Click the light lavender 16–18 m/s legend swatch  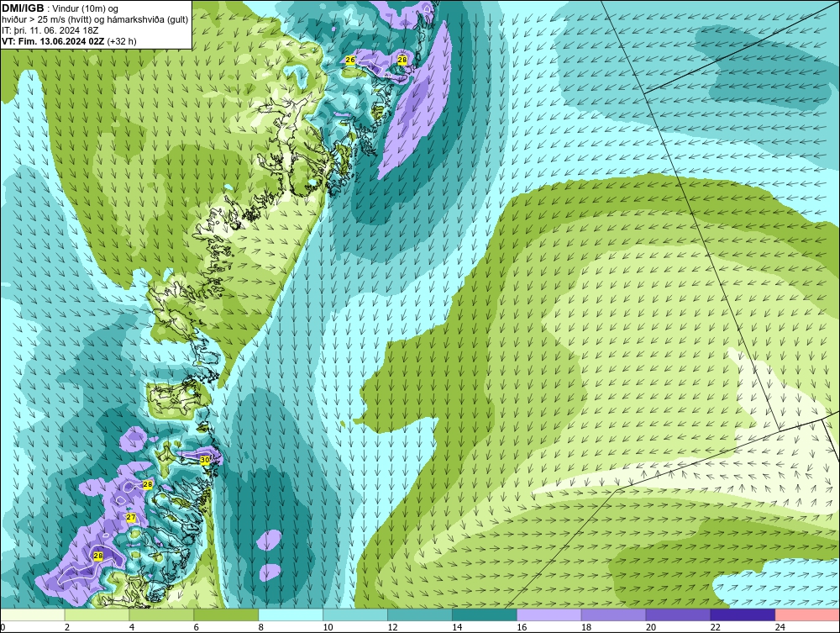[549, 615]
